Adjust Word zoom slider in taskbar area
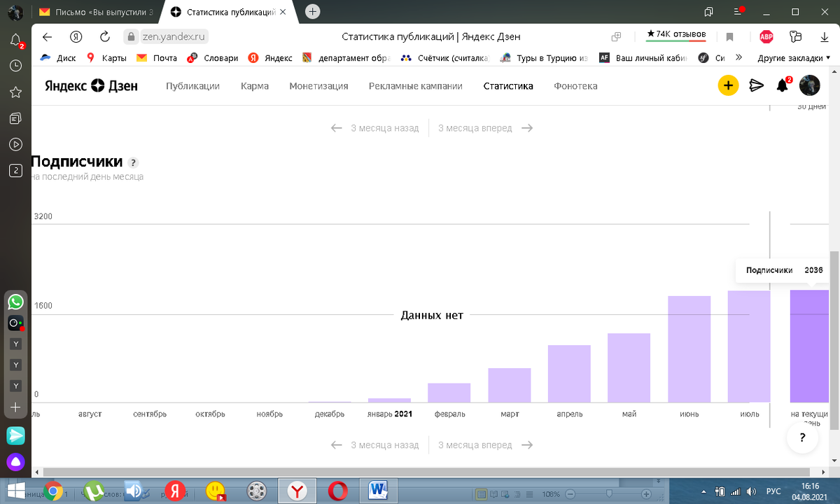Viewport: 840px width, 504px height. (609, 494)
